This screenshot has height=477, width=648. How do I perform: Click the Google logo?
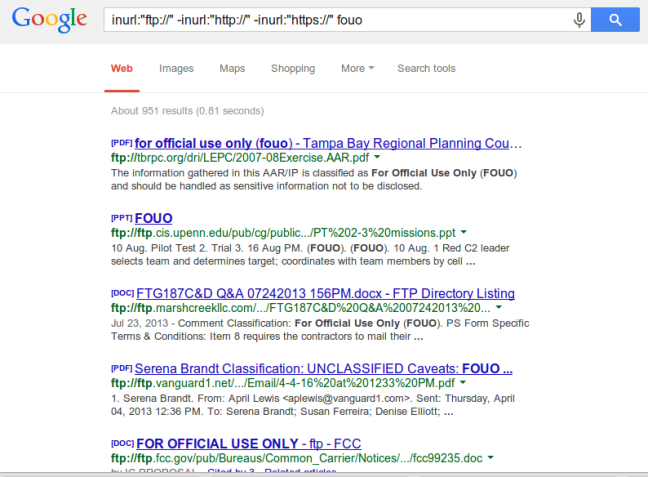[x=49, y=19]
